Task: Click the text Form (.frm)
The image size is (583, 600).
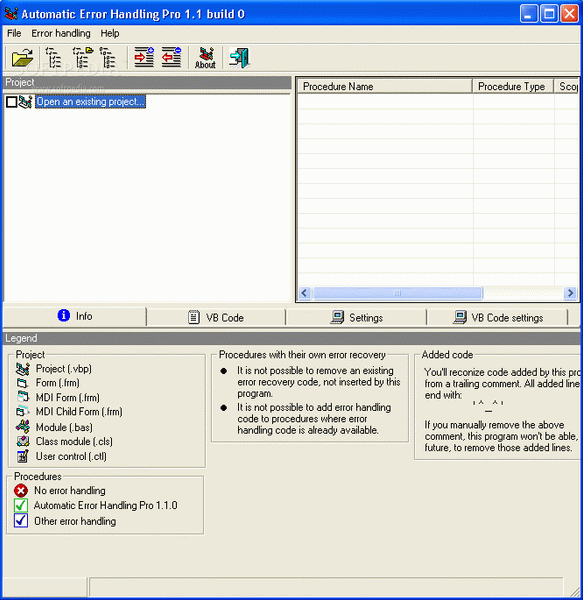Action: coord(57,383)
